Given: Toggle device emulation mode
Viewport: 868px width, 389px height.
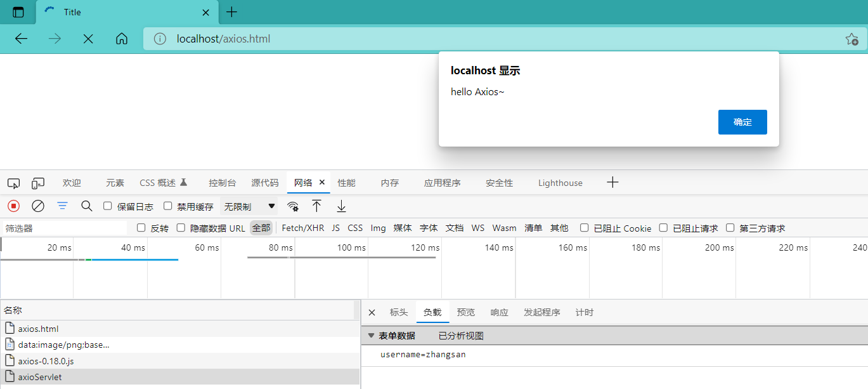Looking at the screenshot, I should tap(38, 183).
